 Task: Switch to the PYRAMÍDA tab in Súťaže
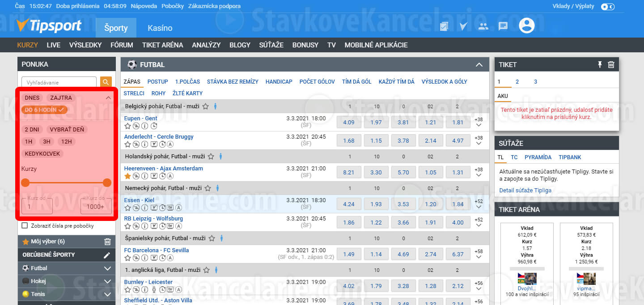tap(538, 157)
